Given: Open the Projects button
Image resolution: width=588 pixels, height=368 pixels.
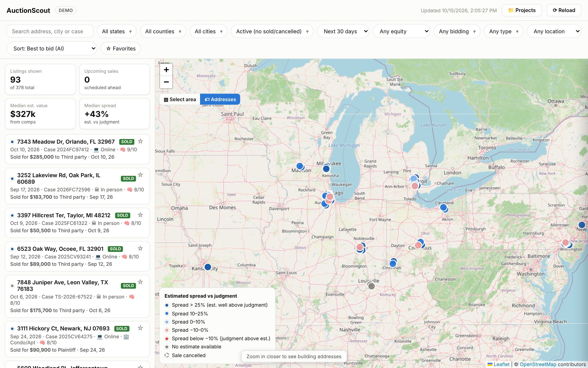Looking at the screenshot, I should 522,10.
